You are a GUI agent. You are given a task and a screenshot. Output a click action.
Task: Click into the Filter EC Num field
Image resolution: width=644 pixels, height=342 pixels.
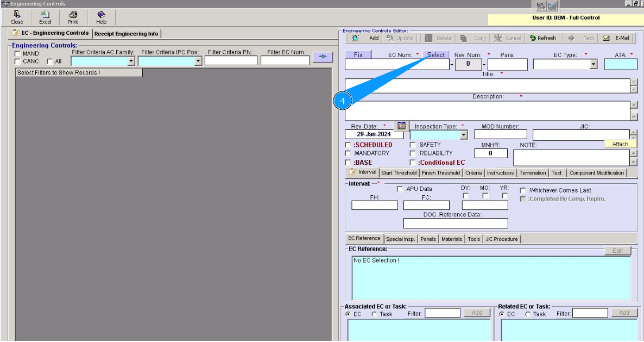tap(285, 61)
